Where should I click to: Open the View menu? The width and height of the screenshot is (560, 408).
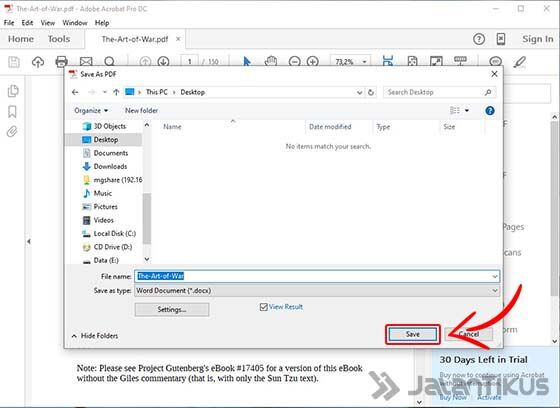48,23
